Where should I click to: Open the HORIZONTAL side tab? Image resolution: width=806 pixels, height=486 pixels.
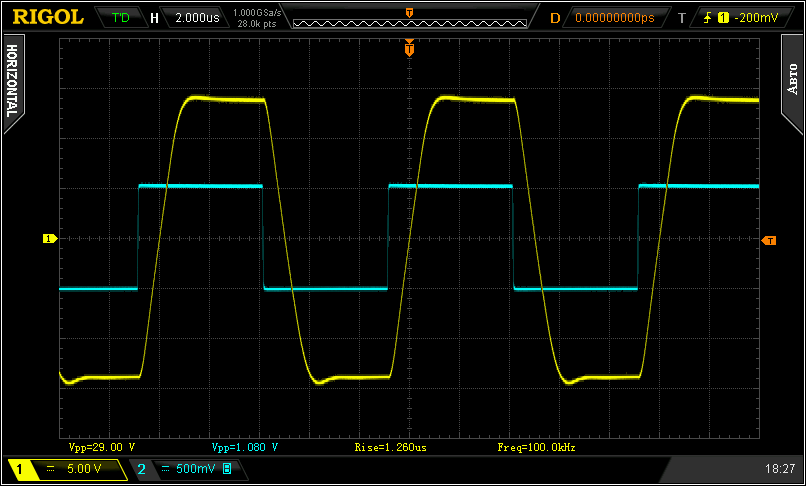13,84
